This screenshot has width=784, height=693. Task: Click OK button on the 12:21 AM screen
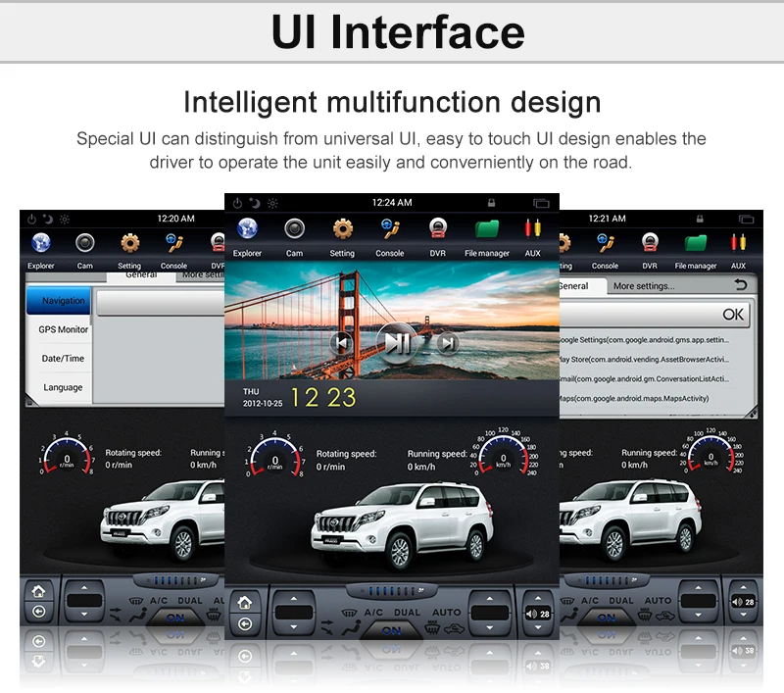point(733,315)
